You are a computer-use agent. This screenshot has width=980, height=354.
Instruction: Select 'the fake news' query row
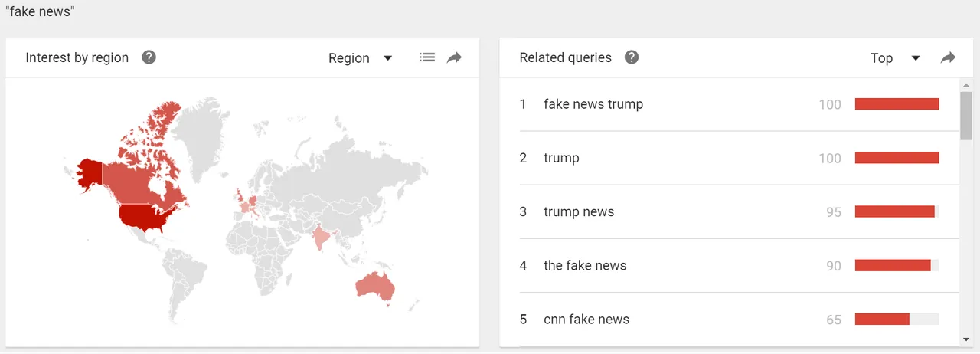click(x=730, y=265)
